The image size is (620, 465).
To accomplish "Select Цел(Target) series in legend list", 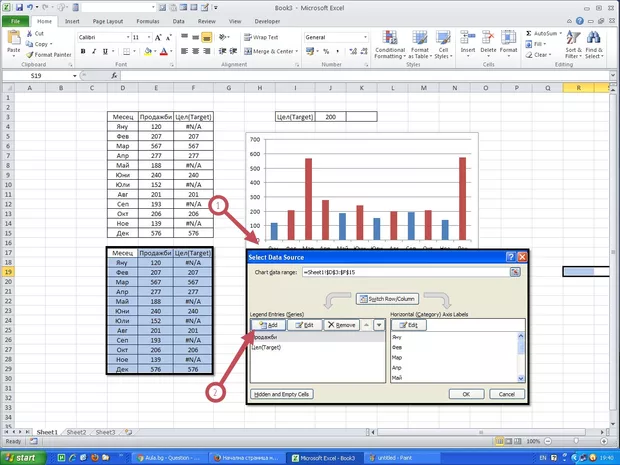I will [318, 348].
